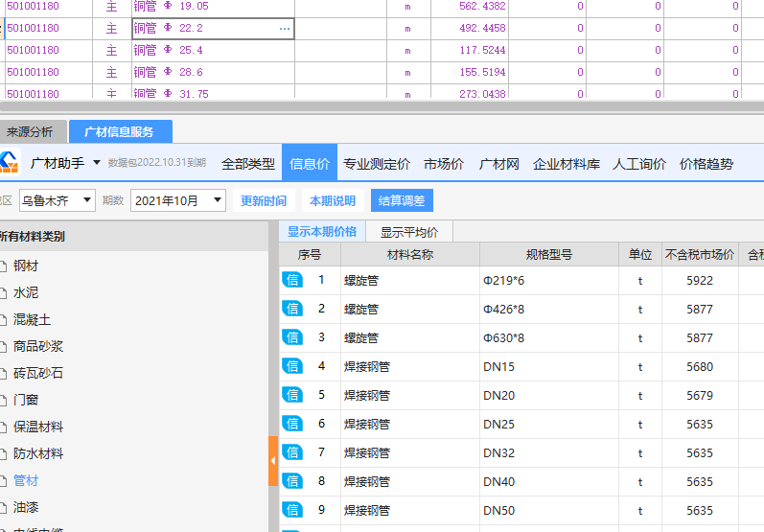
Task: Select the 全部类型 tab
Action: tap(248, 164)
